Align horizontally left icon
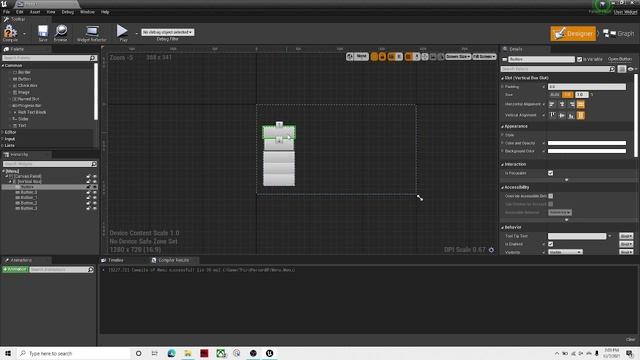The width and height of the screenshot is (640, 360). (x=552, y=104)
